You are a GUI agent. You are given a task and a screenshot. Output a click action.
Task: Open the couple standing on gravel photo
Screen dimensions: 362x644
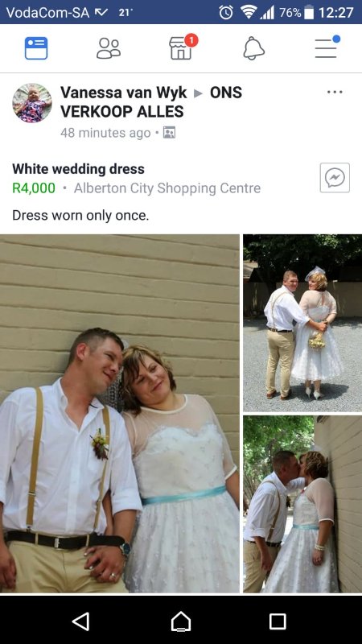coord(302,323)
